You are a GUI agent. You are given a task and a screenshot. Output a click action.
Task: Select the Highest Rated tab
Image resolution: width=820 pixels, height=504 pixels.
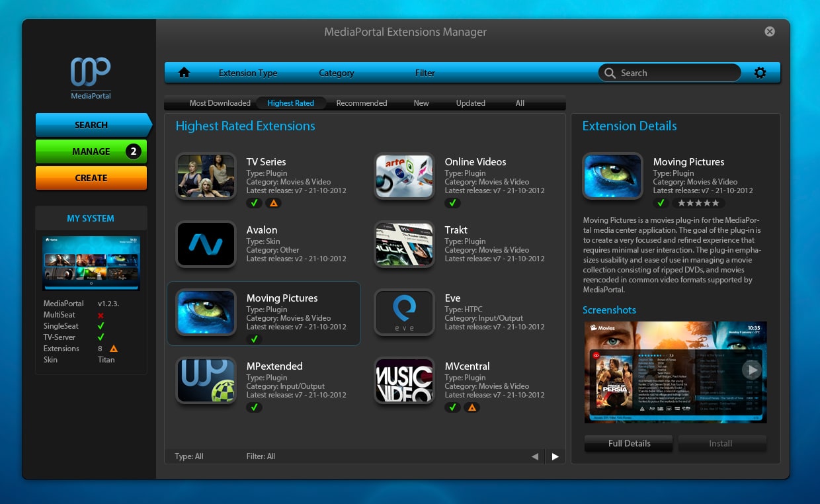(290, 103)
